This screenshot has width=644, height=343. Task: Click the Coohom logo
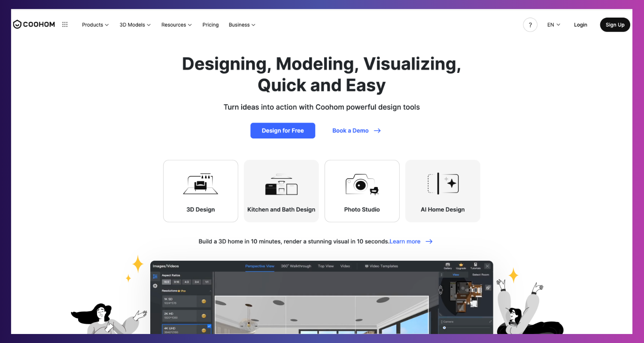pos(33,24)
